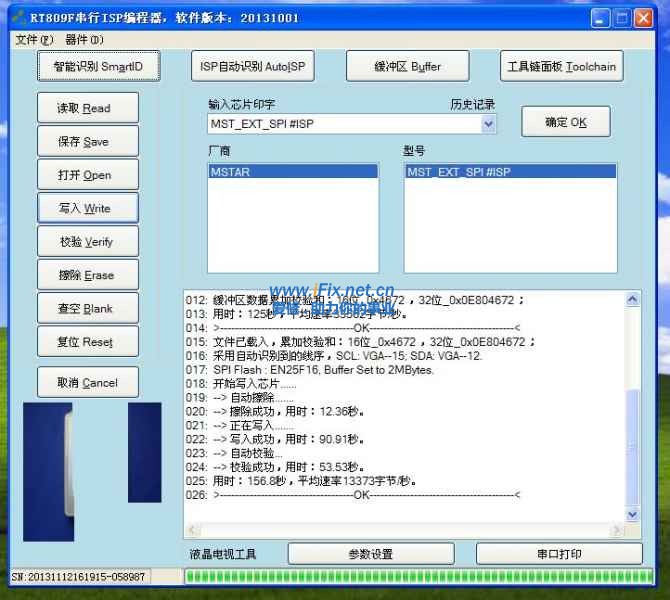This screenshot has width=670, height=600.
Task: Click the log horizontal scroll left arrow
Action: tap(192, 530)
